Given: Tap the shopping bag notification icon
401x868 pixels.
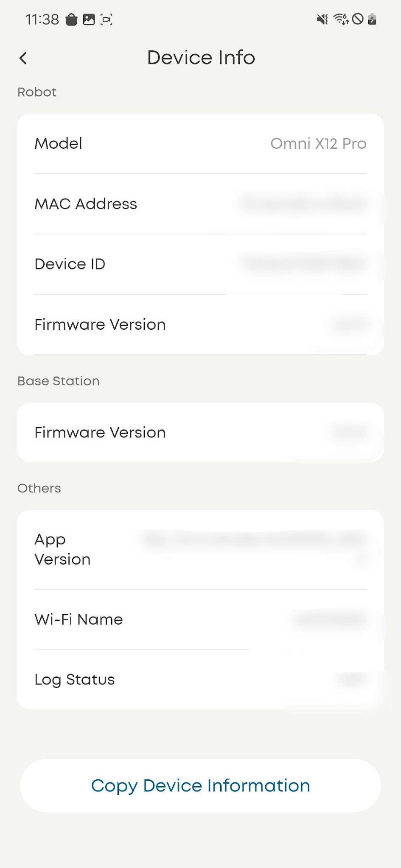Looking at the screenshot, I should [71, 19].
